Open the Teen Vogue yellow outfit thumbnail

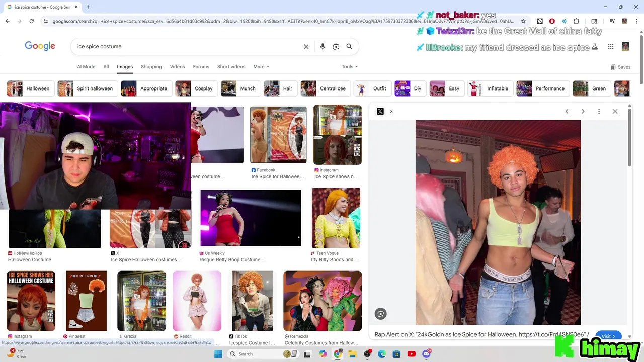point(336,218)
